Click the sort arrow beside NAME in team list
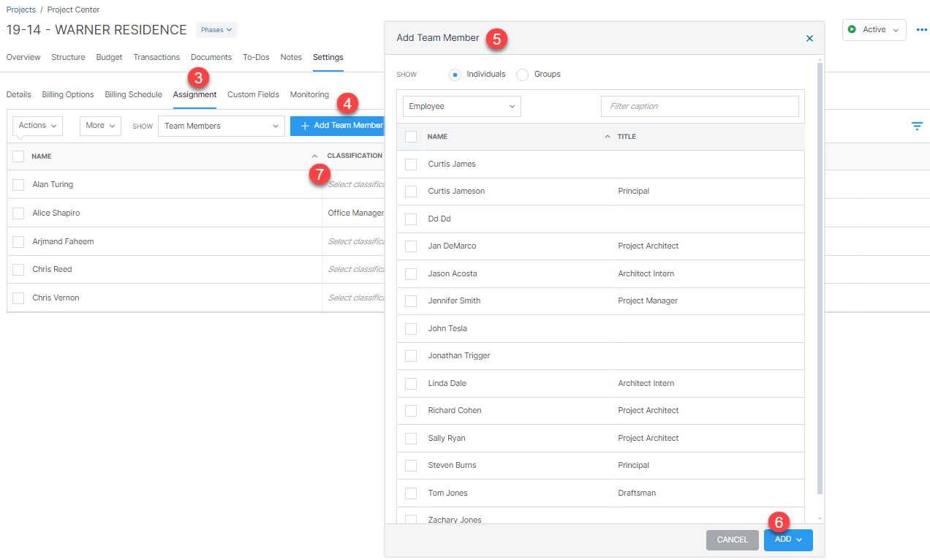The width and height of the screenshot is (930, 560). (314, 156)
